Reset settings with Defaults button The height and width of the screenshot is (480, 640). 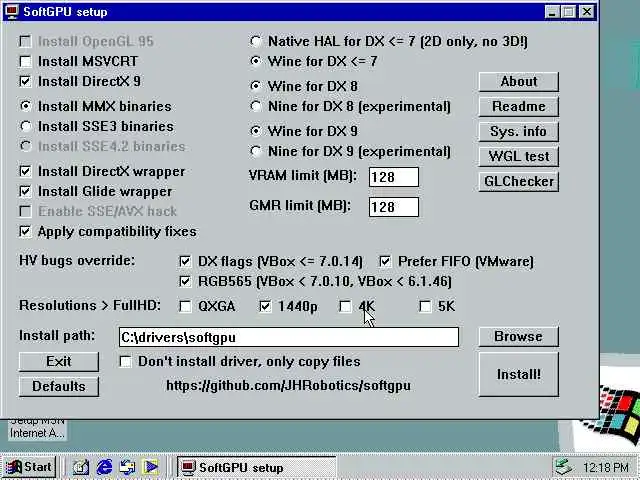coord(59,387)
